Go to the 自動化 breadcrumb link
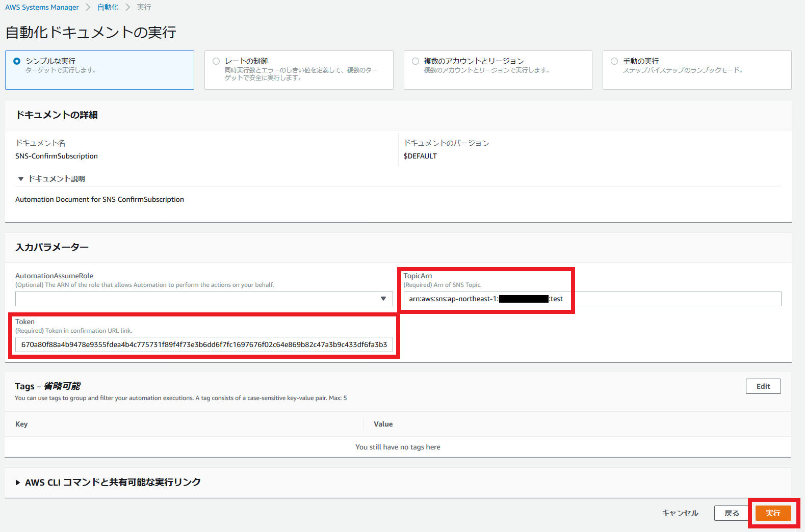The width and height of the screenshot is (805, 532). (108, 7)
